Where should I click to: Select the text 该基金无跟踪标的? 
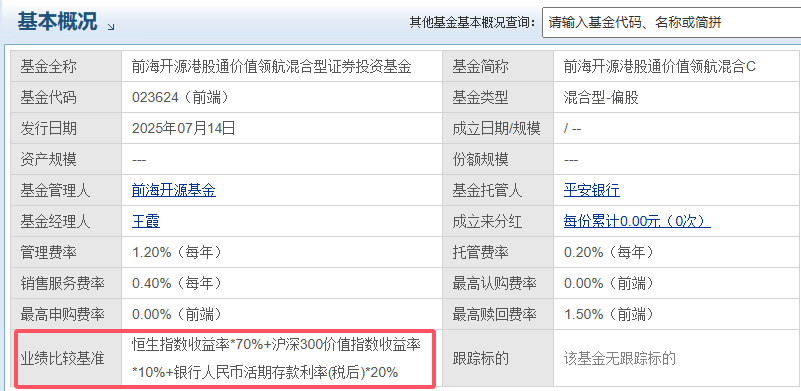click(620, 358)
